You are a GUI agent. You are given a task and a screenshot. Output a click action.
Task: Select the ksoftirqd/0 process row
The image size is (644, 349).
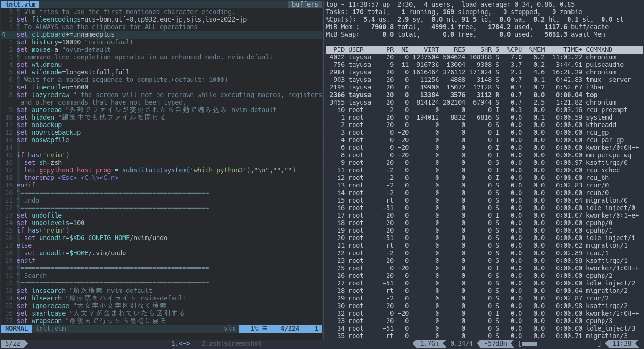click(484, 162)
